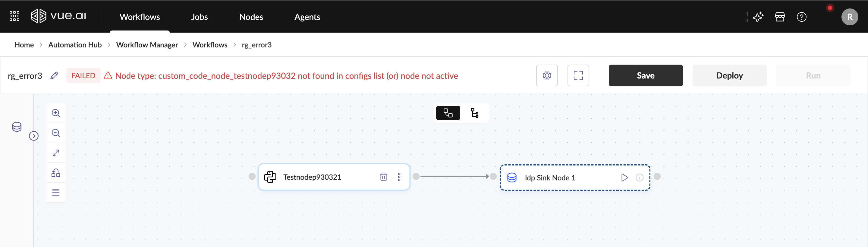Open Testnodep930321 node options menu

399,177
